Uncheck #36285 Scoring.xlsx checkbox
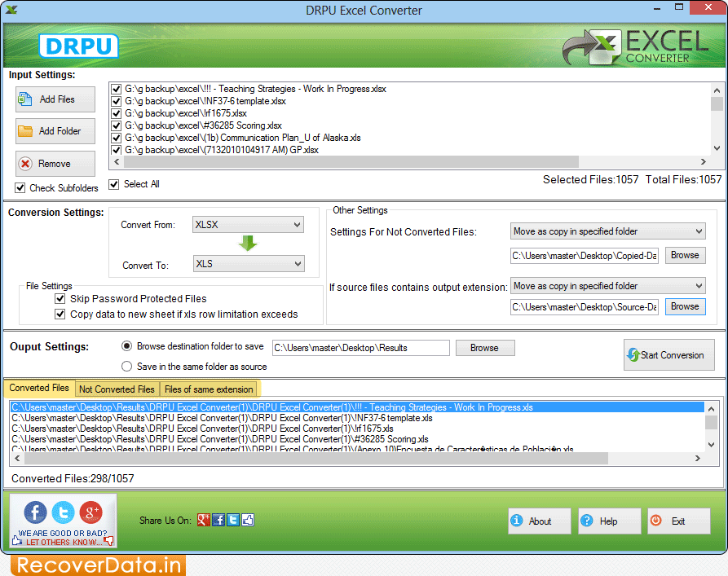The width and height of the screenshot is (728, 576). coord(116,125)
